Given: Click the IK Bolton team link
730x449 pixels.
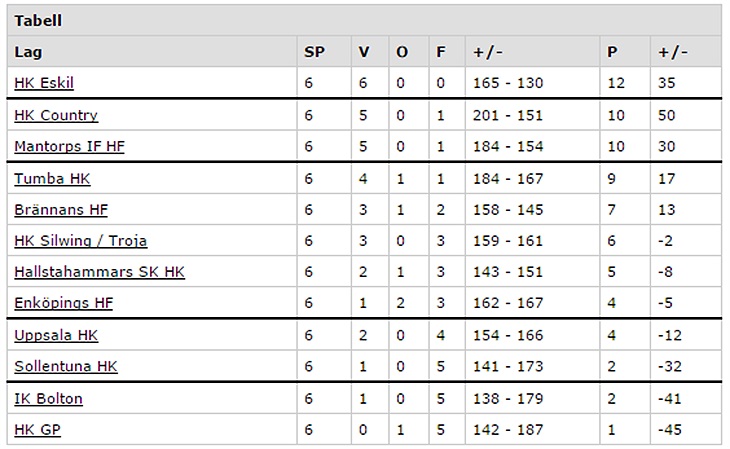Looking at the screenshot, I should click(x=48, y=398).
